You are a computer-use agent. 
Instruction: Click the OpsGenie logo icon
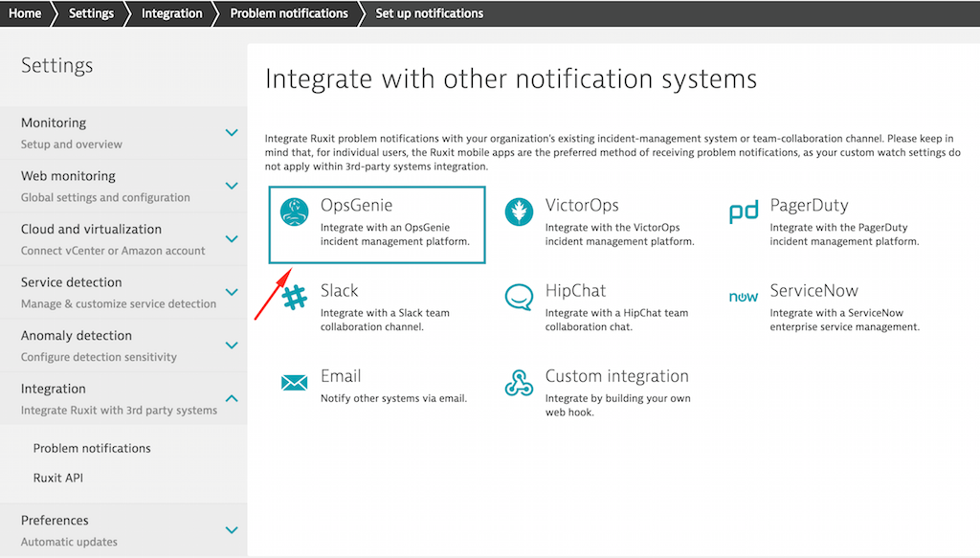coord(295,212)
